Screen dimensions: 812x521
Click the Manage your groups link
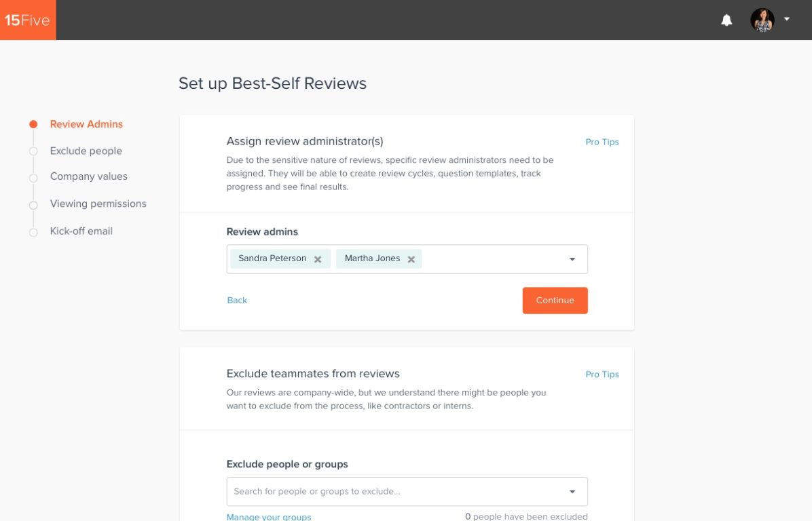[269, 517]
